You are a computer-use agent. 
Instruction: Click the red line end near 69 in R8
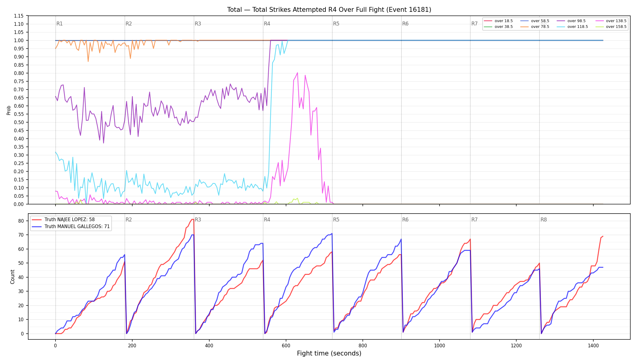[x=603, y=236]
